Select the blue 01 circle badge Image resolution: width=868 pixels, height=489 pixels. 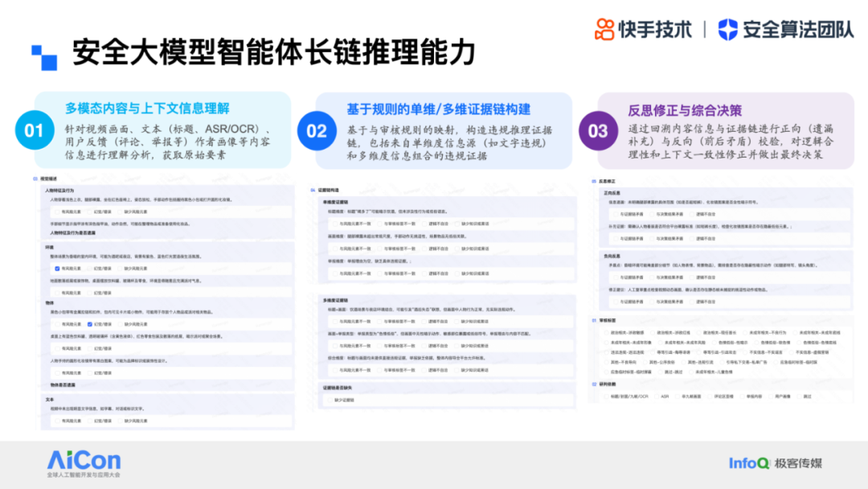(34, 130)
